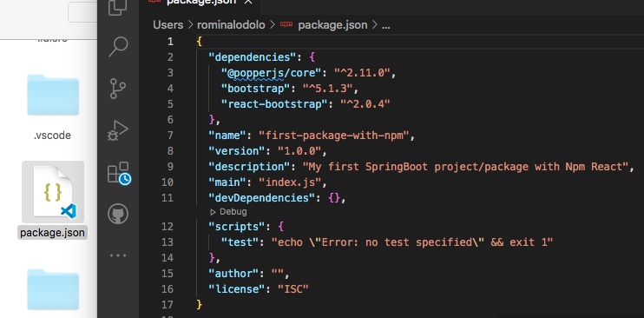Click the "version" key on line 8
The width and height of the screenshot is (644, 318).
pos(237,151)
